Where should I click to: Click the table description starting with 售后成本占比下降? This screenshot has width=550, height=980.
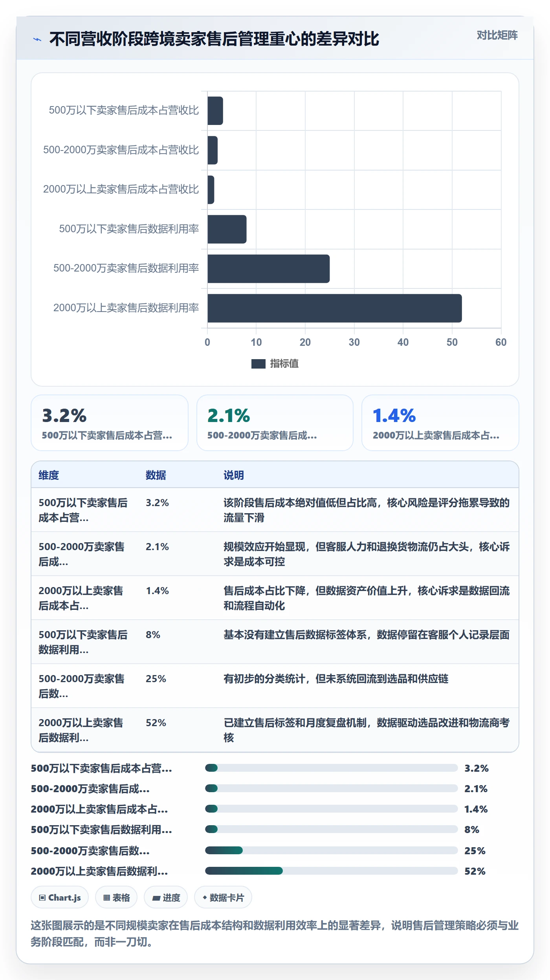pos(367,598)
